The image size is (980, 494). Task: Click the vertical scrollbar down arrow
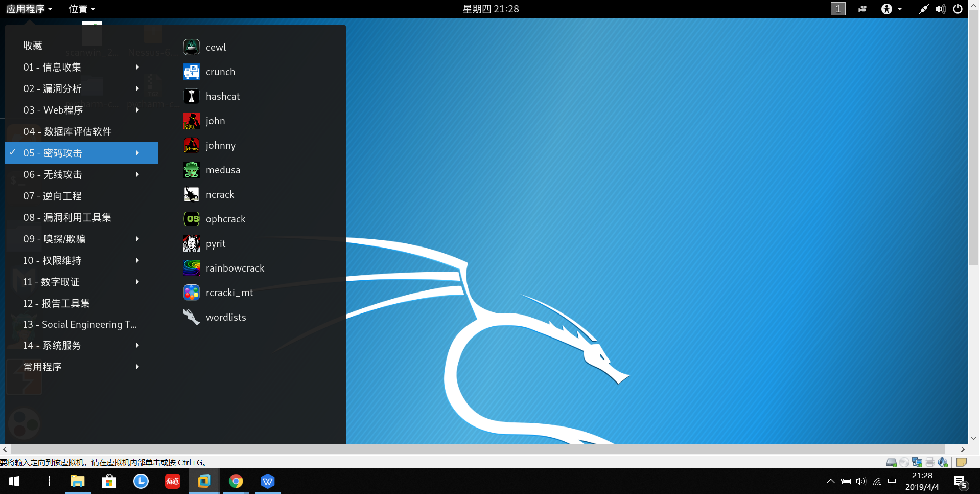click(974, 438)
